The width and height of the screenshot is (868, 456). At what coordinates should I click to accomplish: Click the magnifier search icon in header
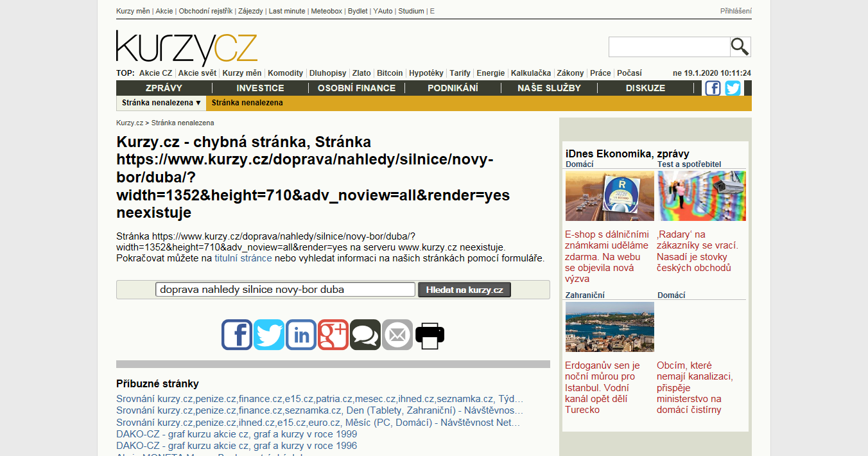(740, 47)
